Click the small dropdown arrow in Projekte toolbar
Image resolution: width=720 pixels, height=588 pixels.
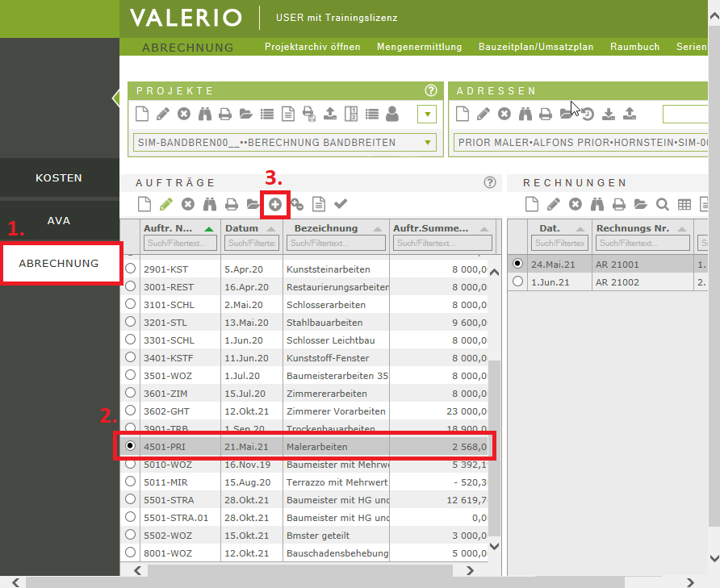click(x=426, y=114)
